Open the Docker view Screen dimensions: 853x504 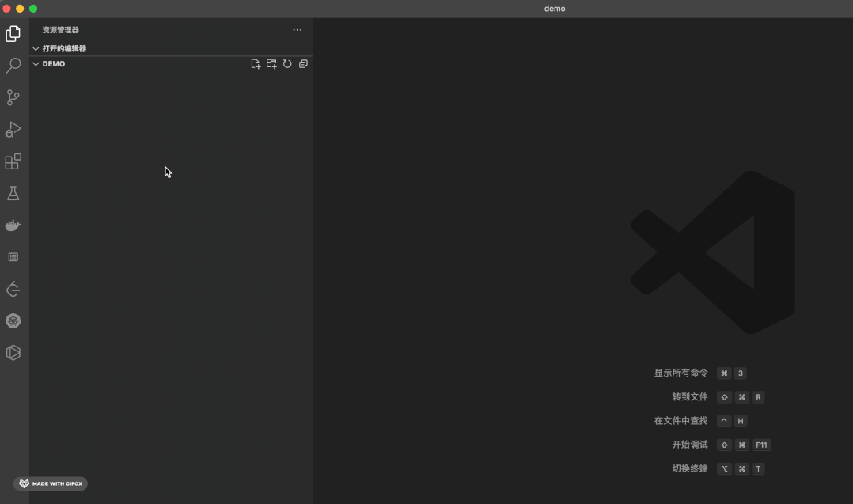point(13,225)
